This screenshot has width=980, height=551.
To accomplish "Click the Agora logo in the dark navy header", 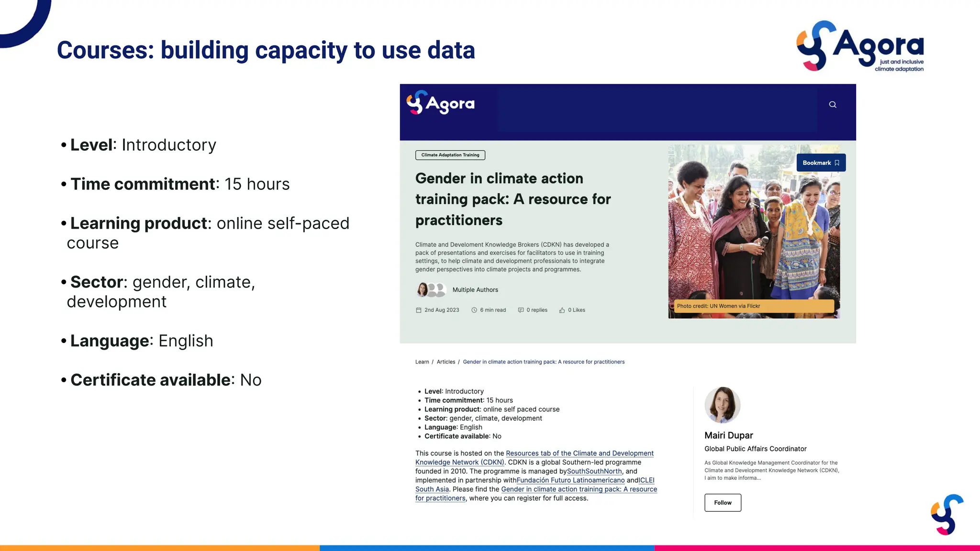I will click(440, 102).
